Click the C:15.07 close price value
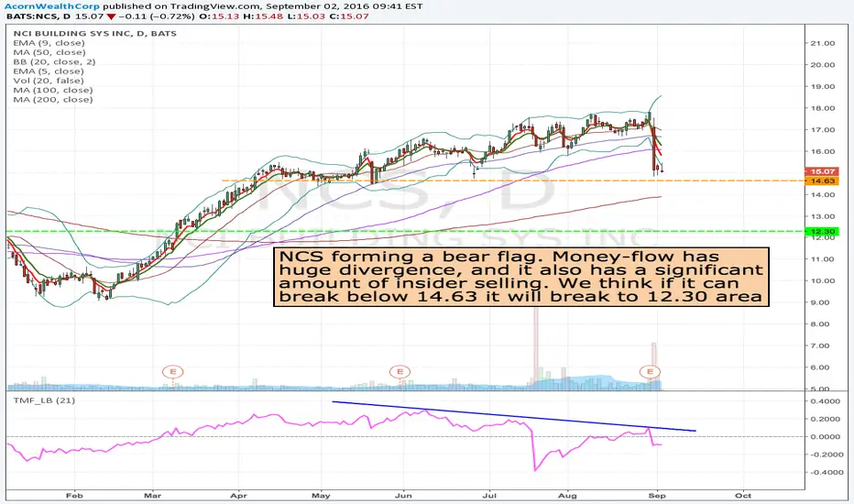The image size is (854, 504). [349, 16]
